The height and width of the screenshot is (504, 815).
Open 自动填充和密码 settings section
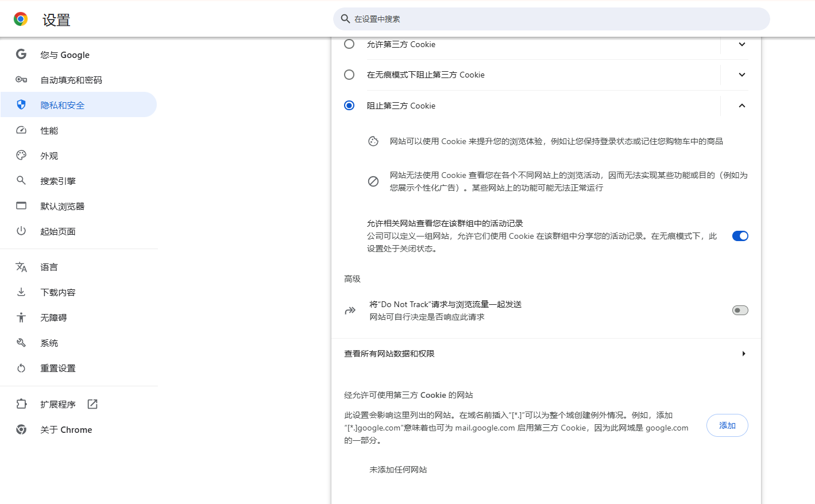pos(79,80)
